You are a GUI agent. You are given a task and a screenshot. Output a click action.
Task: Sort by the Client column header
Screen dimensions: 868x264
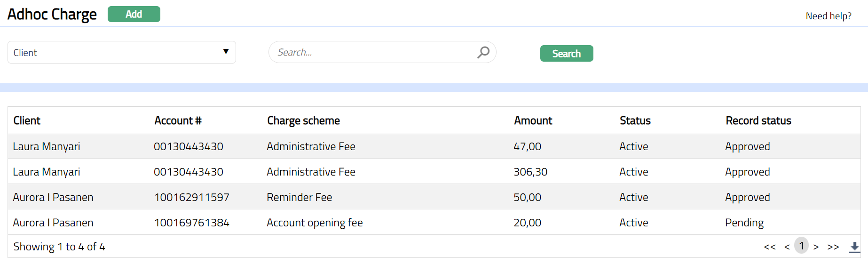(x=27, y=120)
